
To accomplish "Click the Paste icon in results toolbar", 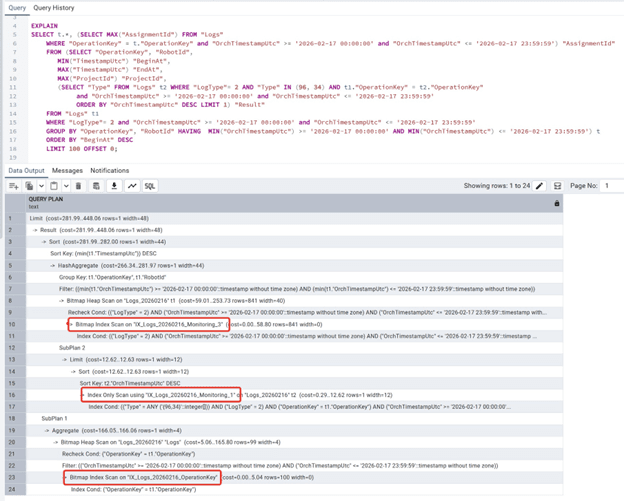I will (55, 186).
